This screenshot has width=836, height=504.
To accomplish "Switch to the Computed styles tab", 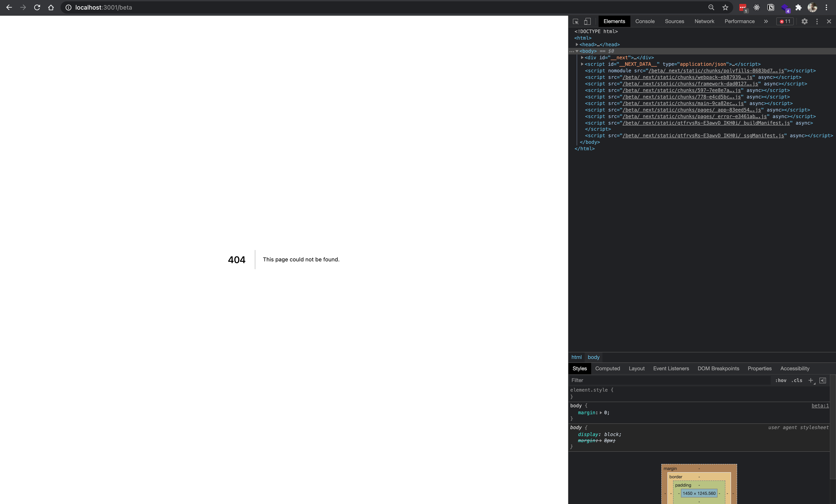I will [608, 368].
